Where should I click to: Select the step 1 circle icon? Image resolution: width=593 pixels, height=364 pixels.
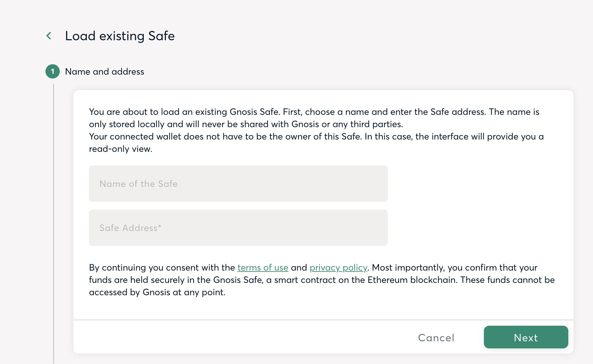point(53,71)
